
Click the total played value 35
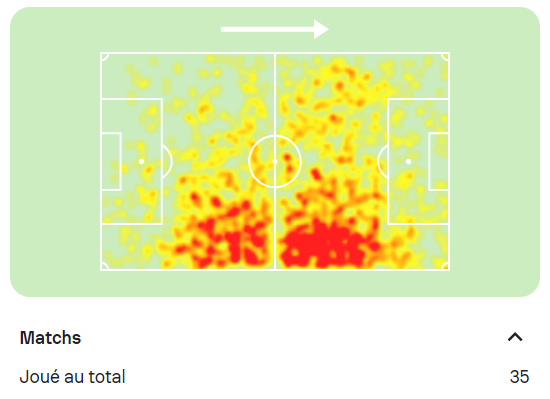[519, 377]
